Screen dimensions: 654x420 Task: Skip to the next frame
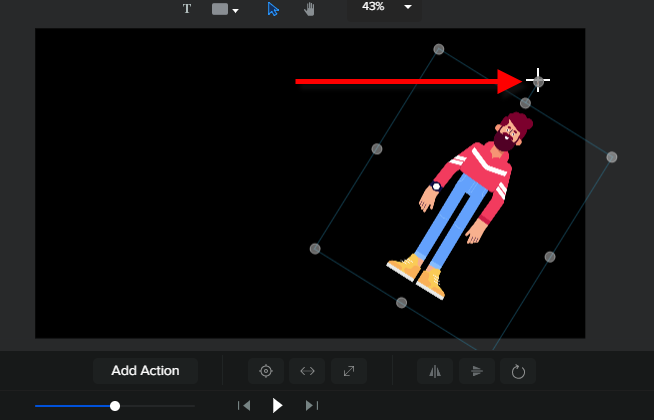pos(312,405)
